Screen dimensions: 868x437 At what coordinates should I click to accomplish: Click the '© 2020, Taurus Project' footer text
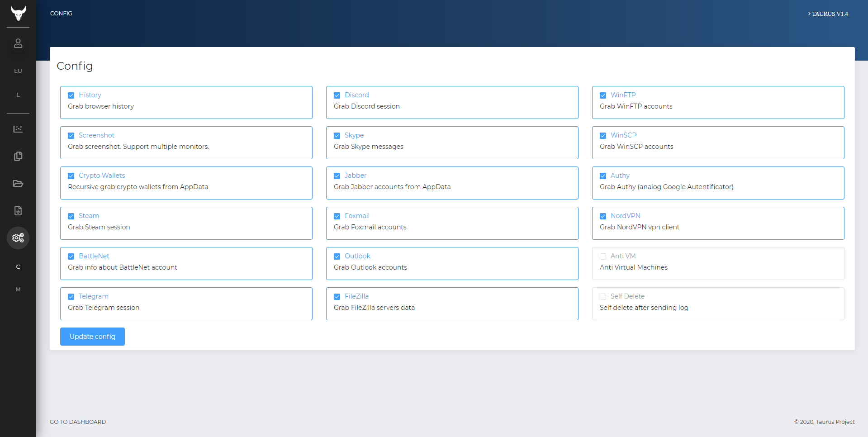tap(825, 422)
